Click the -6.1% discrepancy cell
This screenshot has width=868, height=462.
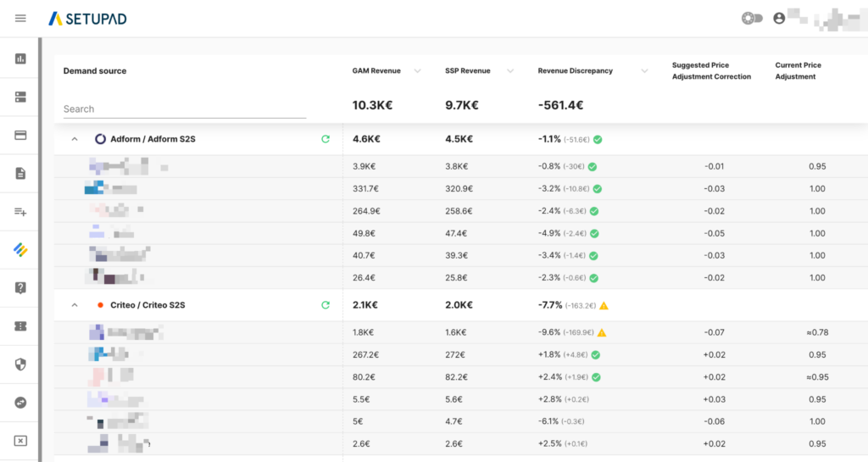(561, 421)
